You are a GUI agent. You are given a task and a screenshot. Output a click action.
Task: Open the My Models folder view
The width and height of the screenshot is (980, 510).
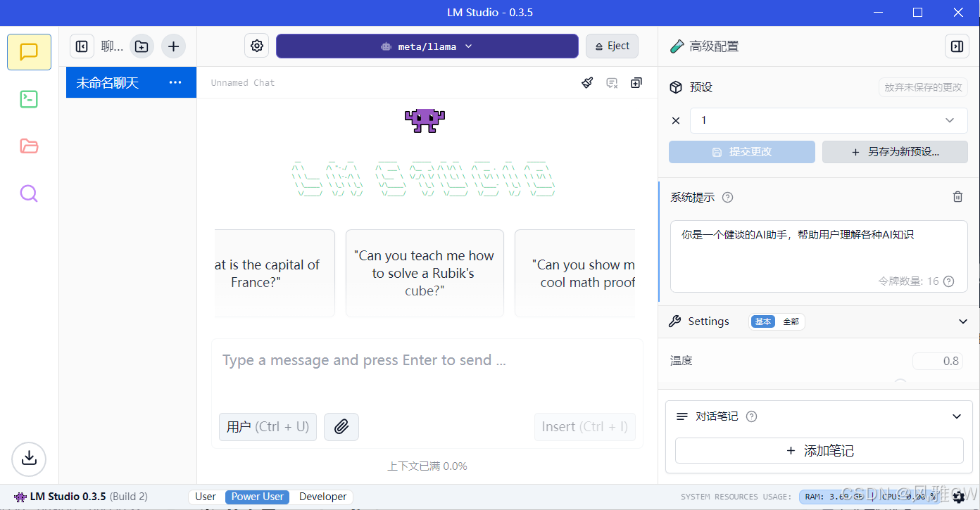pyautogui.click(x=29, y=146)
